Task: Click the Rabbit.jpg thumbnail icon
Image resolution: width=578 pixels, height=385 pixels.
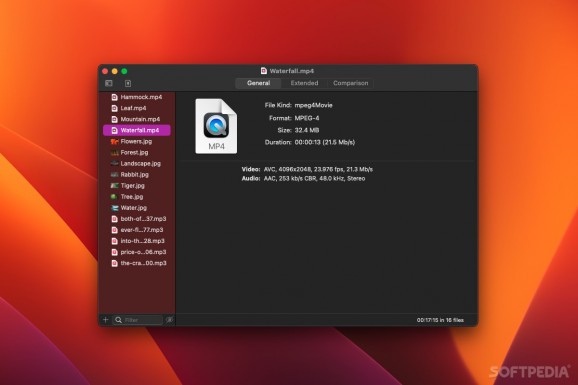Action: point(114,174)
